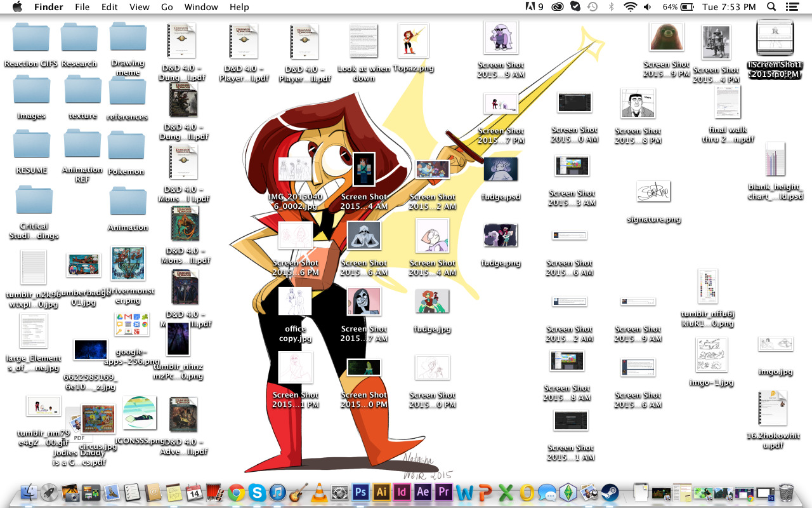The width and height of the screenshot is (812, 508).
Task: Open the File menu
Action: click(x=82, y=7)
